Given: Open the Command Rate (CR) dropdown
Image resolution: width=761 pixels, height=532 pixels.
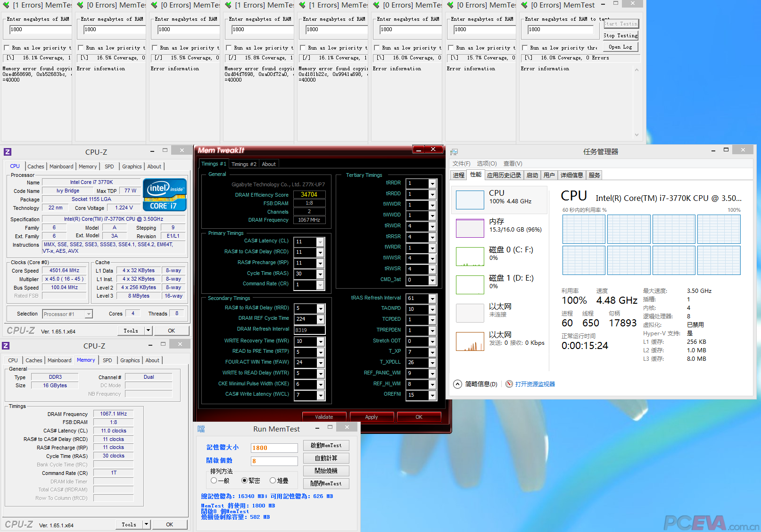Looking at the screenshot, I should 320,285.
